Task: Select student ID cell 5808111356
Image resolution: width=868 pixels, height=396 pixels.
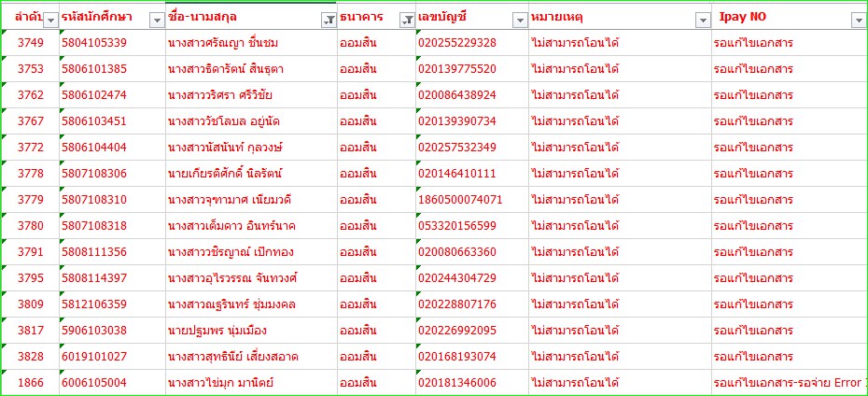Action: tap(93, 252)
